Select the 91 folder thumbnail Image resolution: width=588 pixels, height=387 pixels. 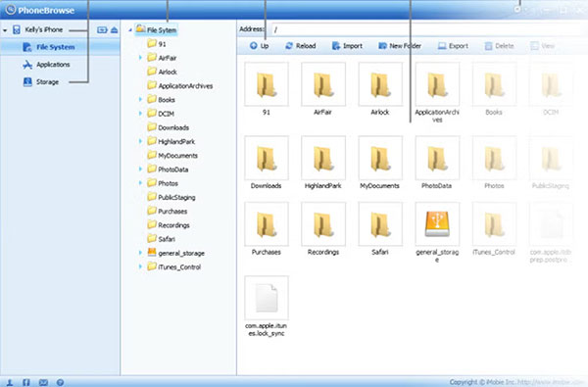(x=267, y=84)
